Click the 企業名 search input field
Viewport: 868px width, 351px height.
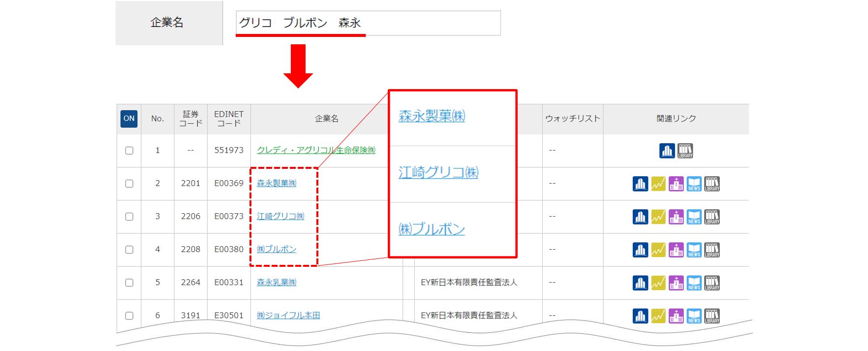368,23
